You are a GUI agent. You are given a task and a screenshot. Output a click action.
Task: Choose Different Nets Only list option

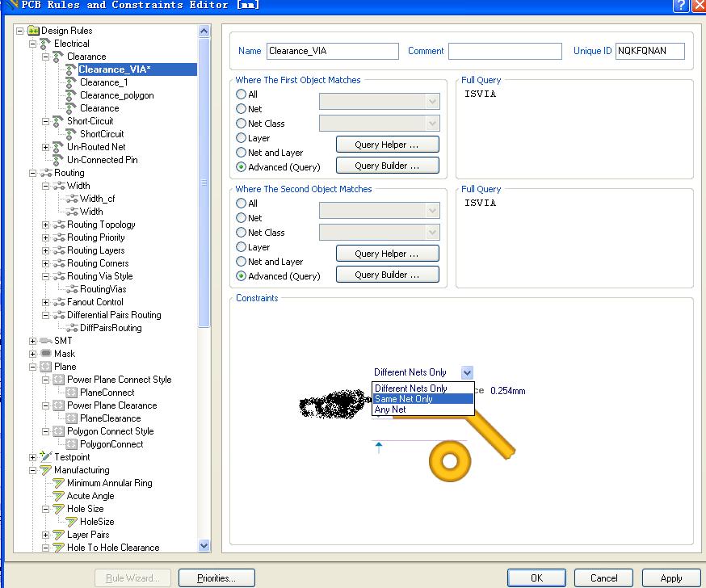coord(422,388)
